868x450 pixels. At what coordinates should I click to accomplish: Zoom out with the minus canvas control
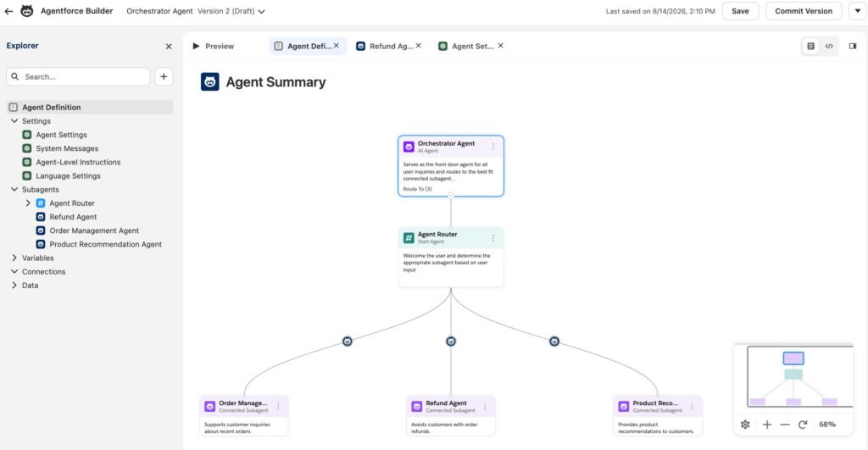tap(784, 425)
